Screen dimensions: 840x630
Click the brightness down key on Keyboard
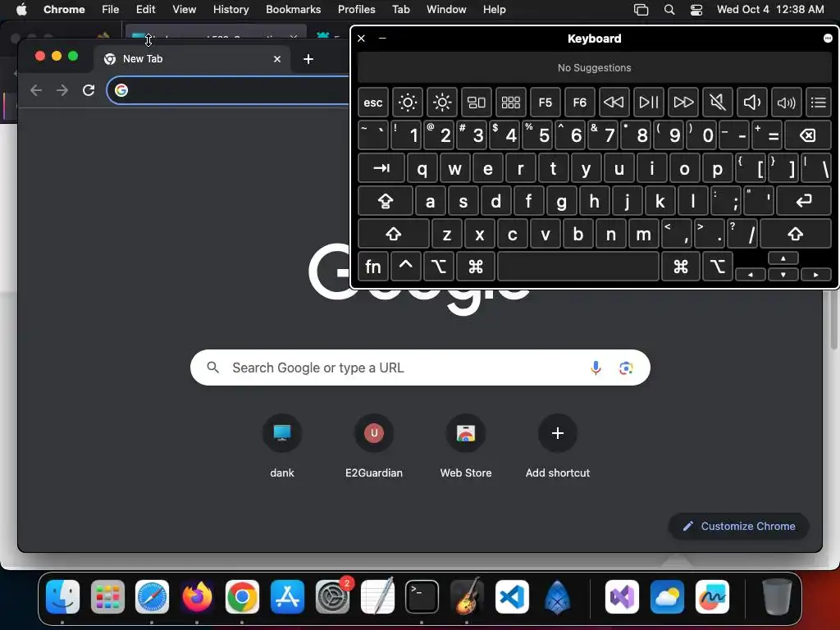[x=407, y=103]
